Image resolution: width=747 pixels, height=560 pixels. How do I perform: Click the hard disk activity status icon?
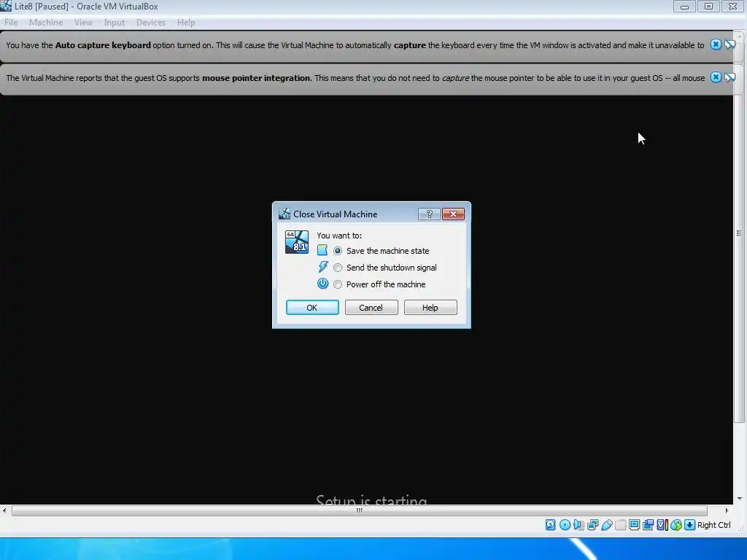550,525
